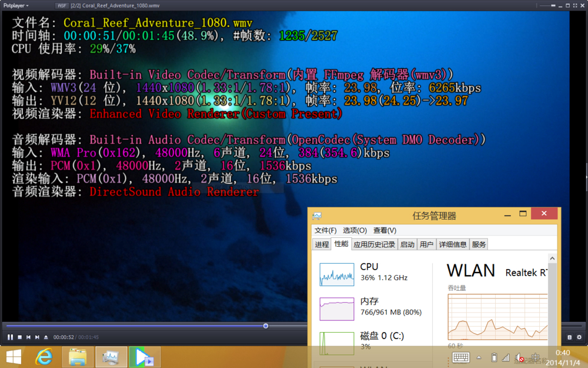The width and height of the screenshot is (588, 368).
Task: Open the 文件(F) menu in Task Manager
Action: coord(325,231)
